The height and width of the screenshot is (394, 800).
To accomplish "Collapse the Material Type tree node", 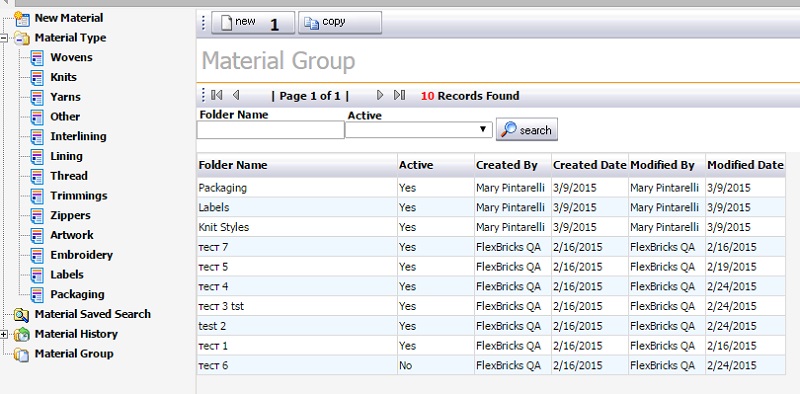I will pos(4,38).
